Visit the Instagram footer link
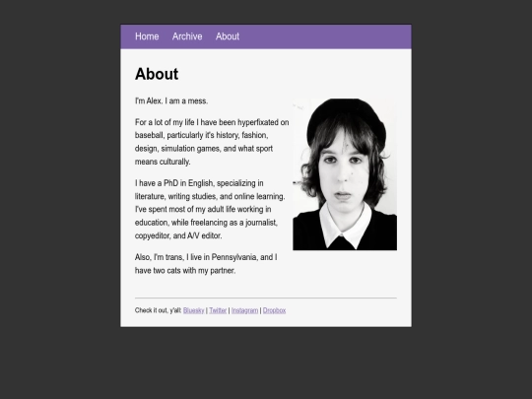 (244, 310)
